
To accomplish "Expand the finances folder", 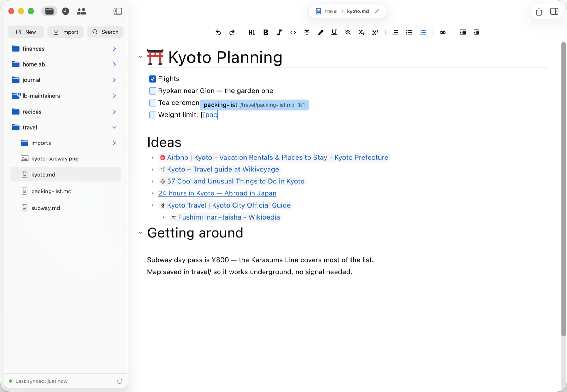I will coord(114,49).
